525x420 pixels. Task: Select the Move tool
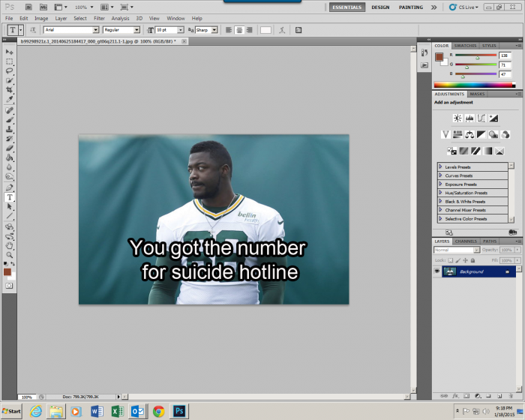click(10, 52)
